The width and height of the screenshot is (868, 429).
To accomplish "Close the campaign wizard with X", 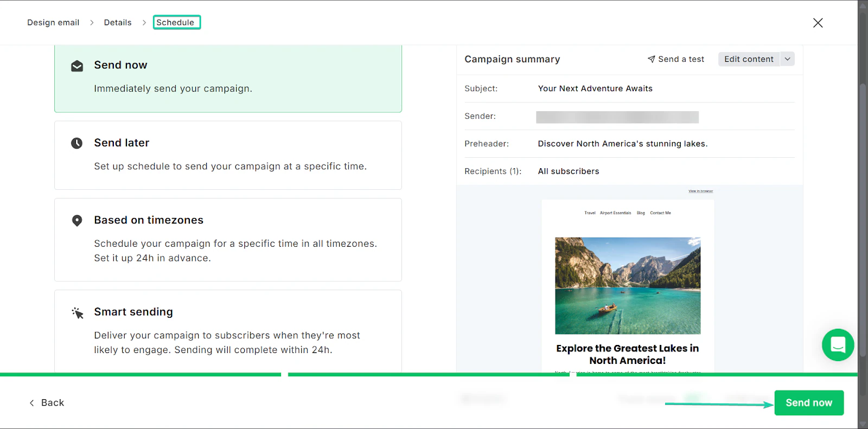I will tap(818, 23).
